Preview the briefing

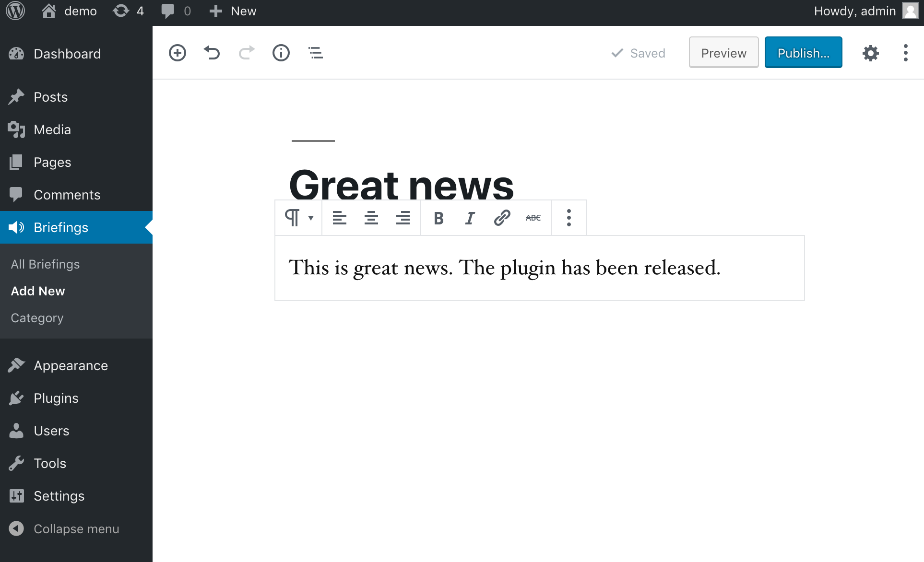point(723,53)
